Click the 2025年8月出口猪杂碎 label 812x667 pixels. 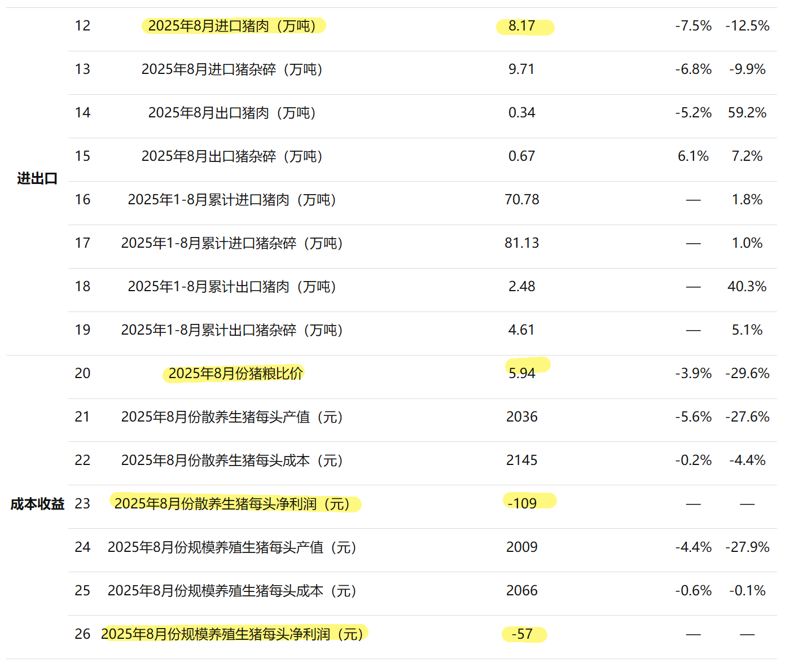coord(232,156)
